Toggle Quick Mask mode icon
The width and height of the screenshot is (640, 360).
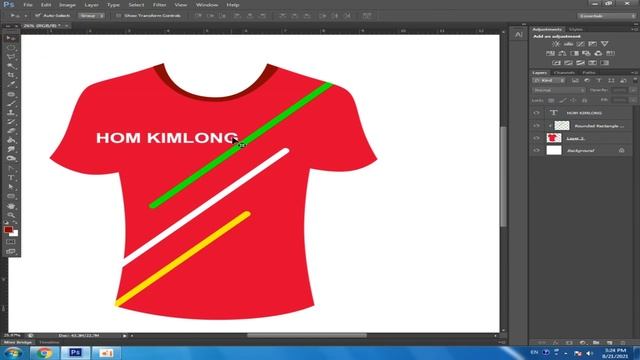[x=10, y=242]
